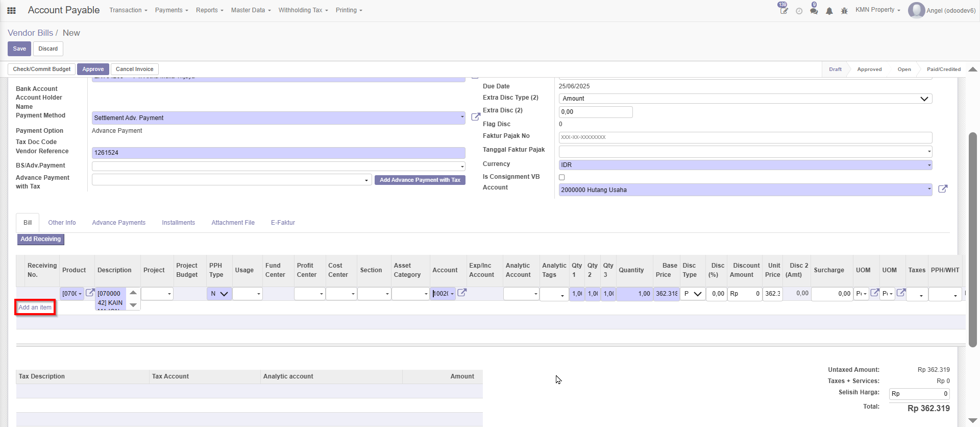Click Add Advance Payment with Tax button
980x427 pixels.
tap(420, 180)
